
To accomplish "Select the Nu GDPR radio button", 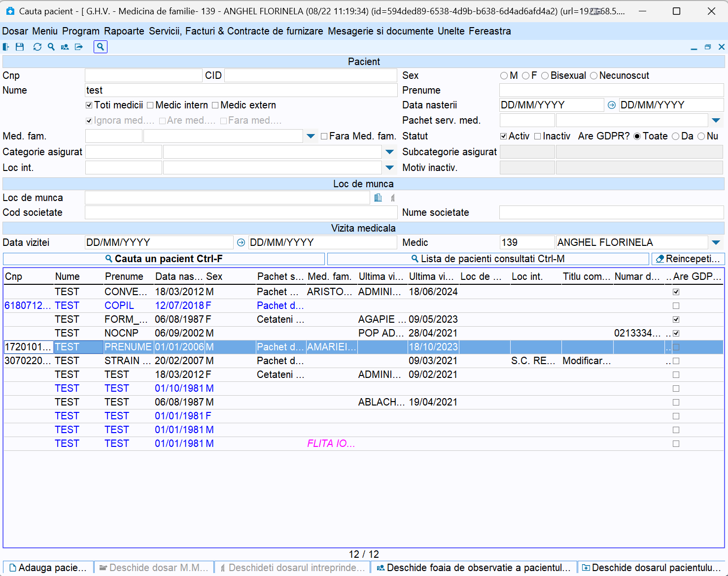I will tap(701, 136).
